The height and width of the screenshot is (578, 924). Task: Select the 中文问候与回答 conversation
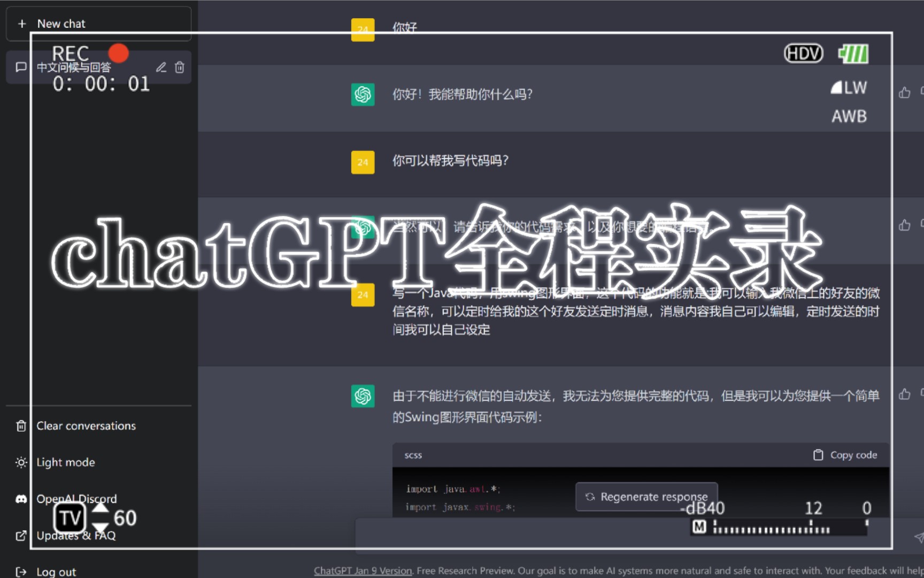pyautogui.click(x=80, y=67)
